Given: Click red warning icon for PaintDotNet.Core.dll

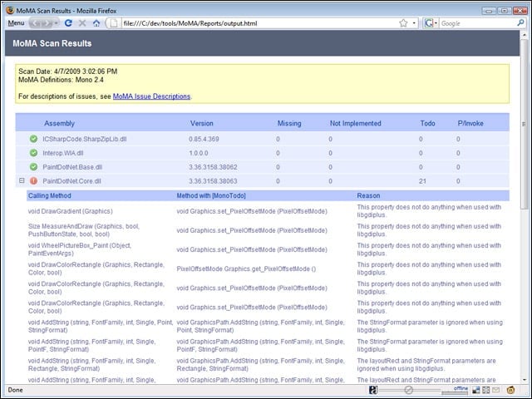Looking at the screenshot, I should (x=33, y=181).
